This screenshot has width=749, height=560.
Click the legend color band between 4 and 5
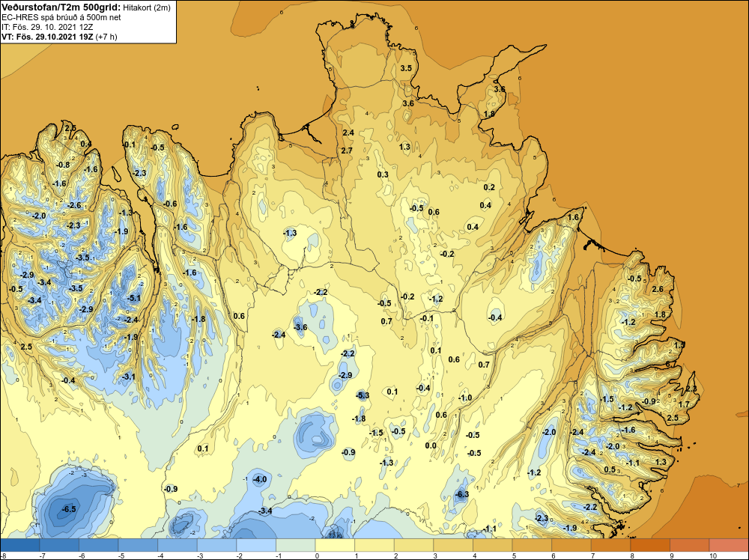pyautogui.click(x=493, y=545)
